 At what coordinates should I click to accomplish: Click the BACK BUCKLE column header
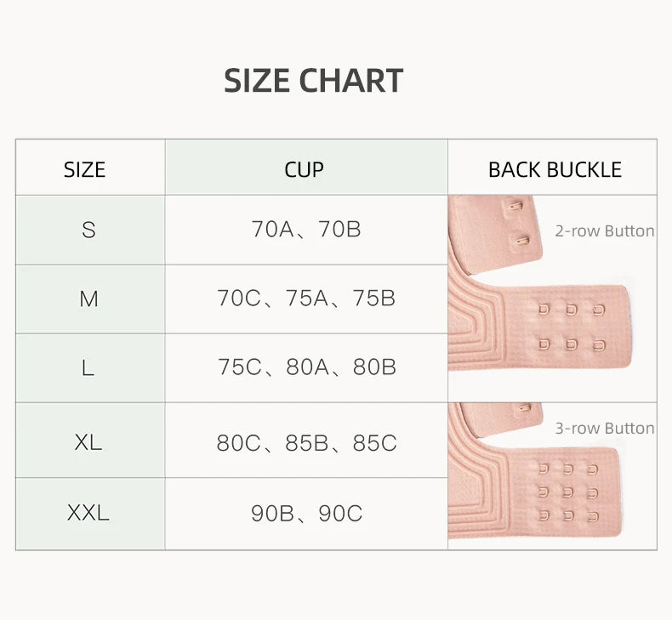point(555,169)
